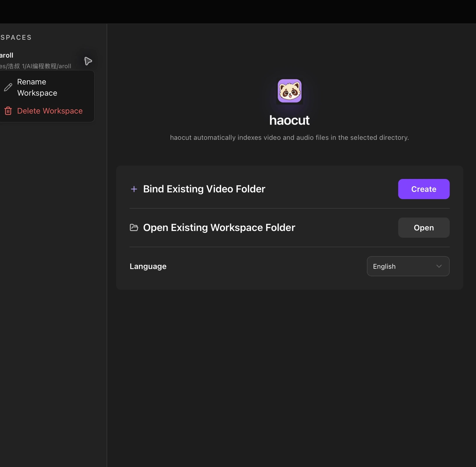Click the Language label

click(148, 266)
